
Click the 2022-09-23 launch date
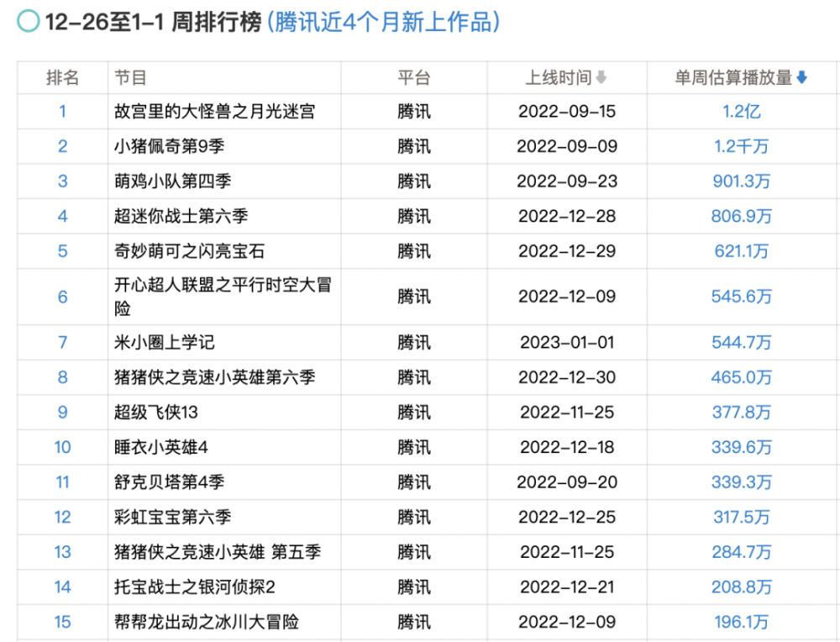tap(567, 182)
